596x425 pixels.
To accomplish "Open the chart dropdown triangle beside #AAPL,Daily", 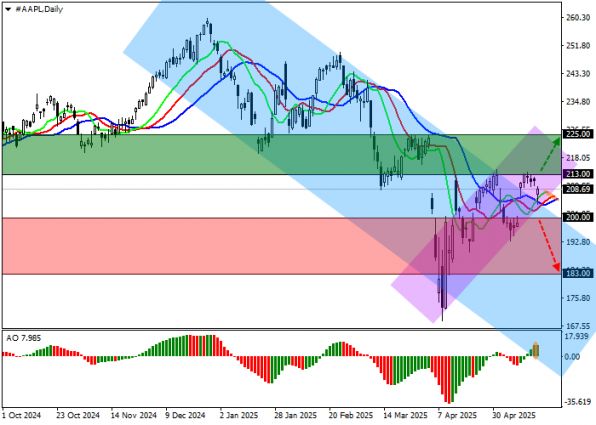I will (x=8, y=10).
